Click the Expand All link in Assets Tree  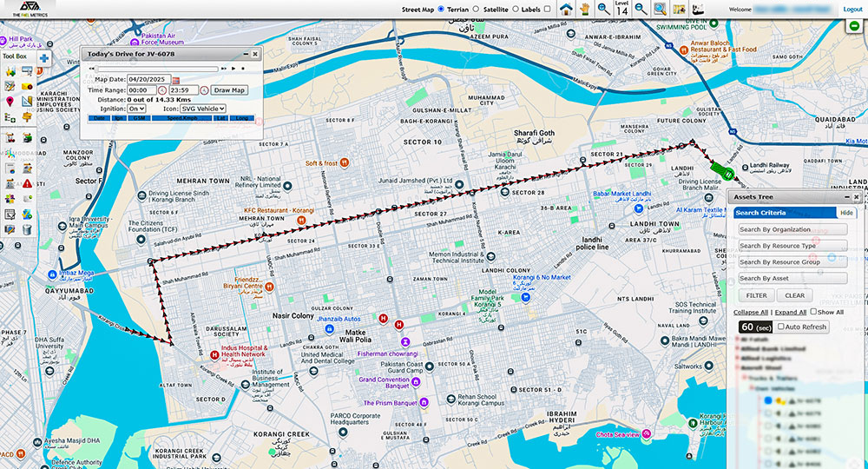[x=790, y=312]
